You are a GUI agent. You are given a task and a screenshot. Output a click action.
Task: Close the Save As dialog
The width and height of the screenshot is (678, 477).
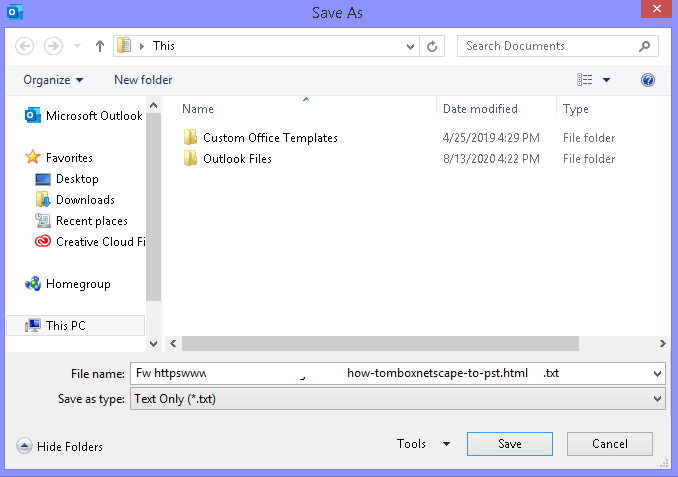pyautogui.click(x=656, y=9)
